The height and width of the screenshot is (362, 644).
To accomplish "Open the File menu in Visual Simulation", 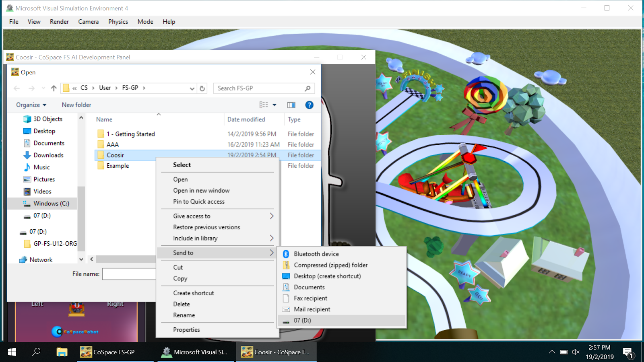I will 14,22.
